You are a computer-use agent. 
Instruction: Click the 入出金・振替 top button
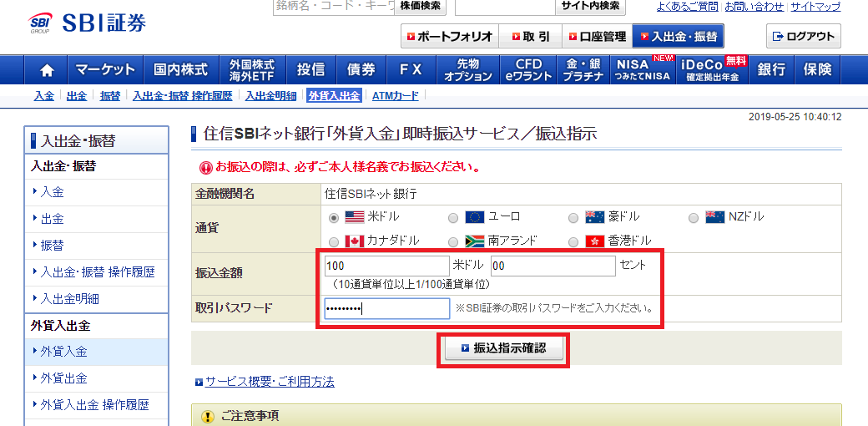coord(678,37)
